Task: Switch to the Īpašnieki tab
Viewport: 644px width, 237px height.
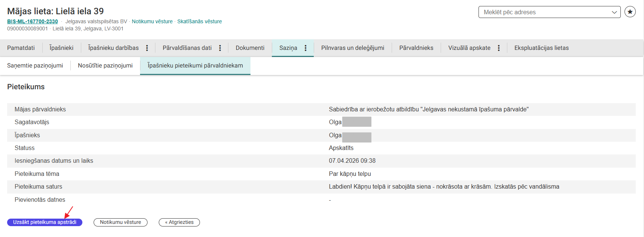Action: click(61, 48)
